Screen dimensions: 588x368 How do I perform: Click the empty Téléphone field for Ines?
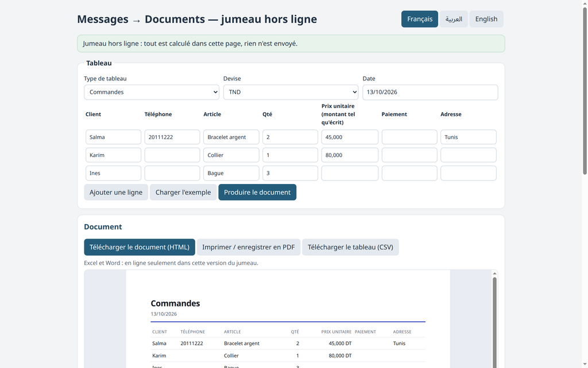click(172, 173)
